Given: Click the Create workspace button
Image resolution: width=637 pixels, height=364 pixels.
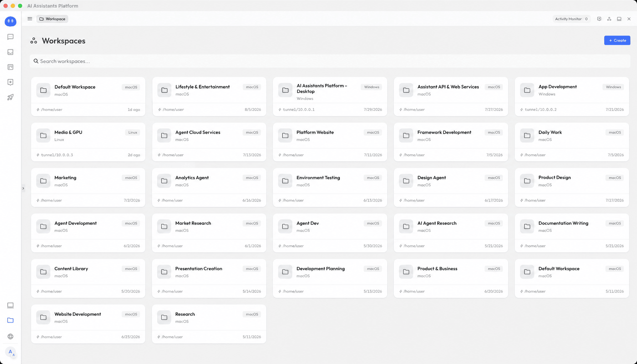Looking at the screenshot, I should coord(617,41).
